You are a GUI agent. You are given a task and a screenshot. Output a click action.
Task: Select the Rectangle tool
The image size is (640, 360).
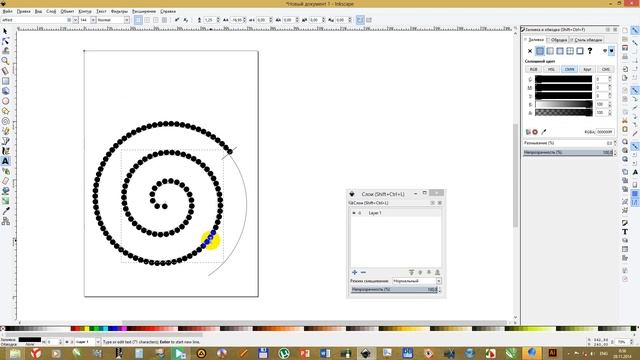point(5,81)
